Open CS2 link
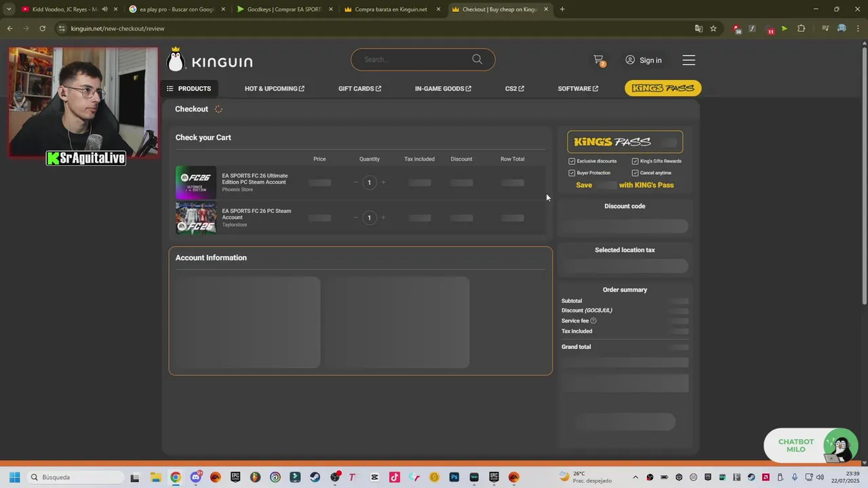 [515, 89]
